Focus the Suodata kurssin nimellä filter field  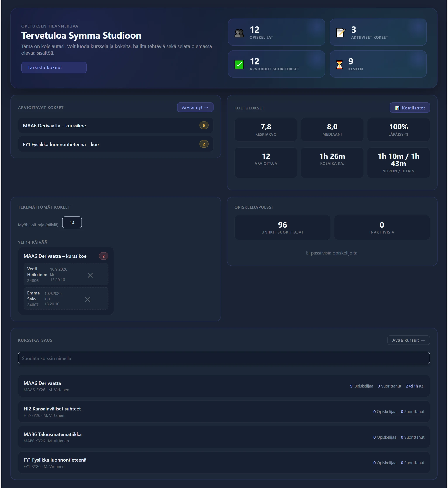tap(224, 358)
